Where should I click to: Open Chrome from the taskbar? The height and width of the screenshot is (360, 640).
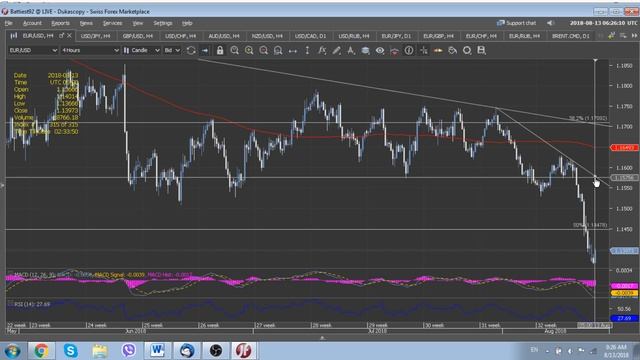(x=41, y=351)
